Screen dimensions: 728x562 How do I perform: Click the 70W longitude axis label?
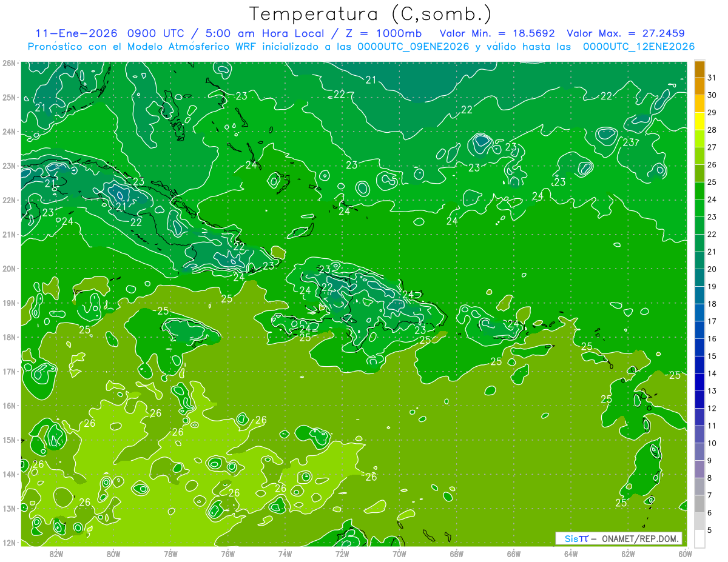coord(399,554)
